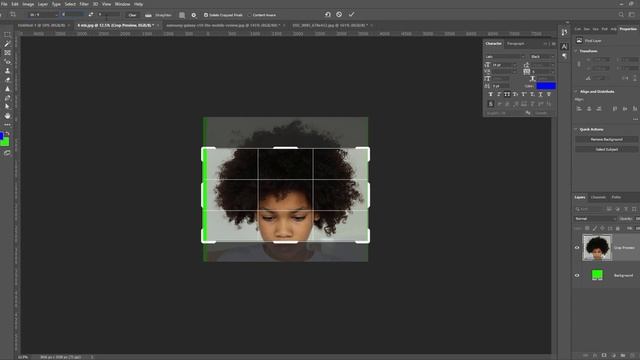Viewport: 640px width, 360px height.
Task: Open the font style dropdown showing Black
Action: pyautogui.click(x=542, y=57)
